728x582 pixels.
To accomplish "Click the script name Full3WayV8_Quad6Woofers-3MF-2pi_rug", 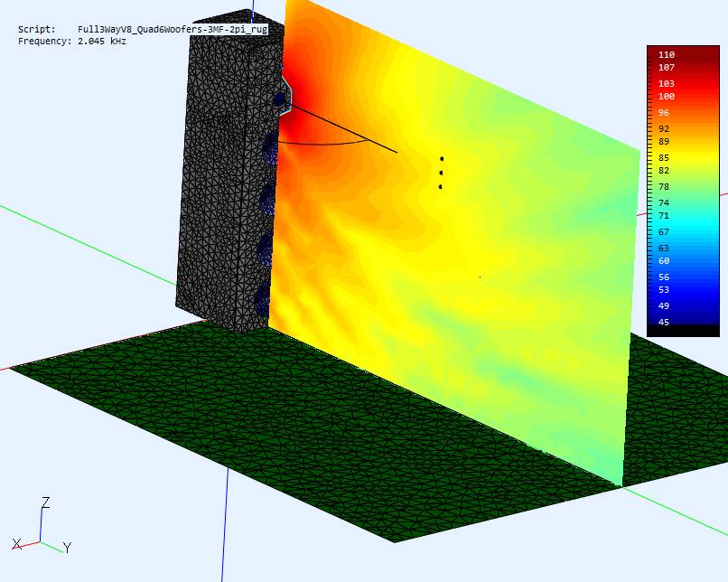I will (173, 29).
